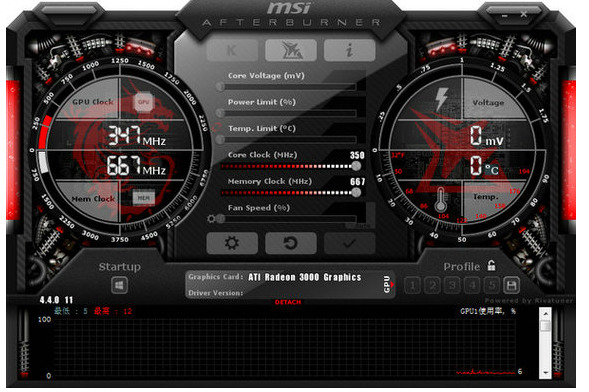Toggle the Profile lock icon
This screenshot has height=392, width=589.
tap(491, 265)
